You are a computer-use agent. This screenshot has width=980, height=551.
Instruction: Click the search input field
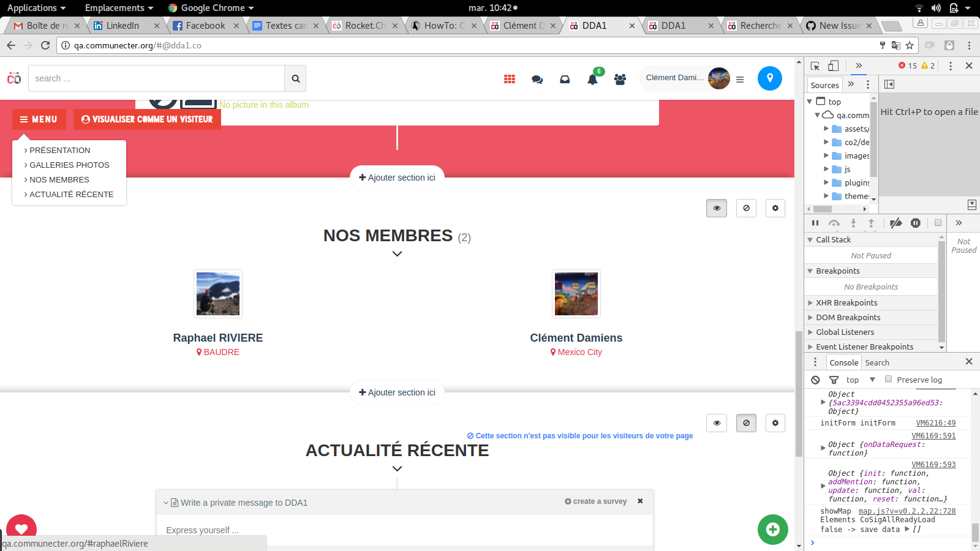[156, 78]
